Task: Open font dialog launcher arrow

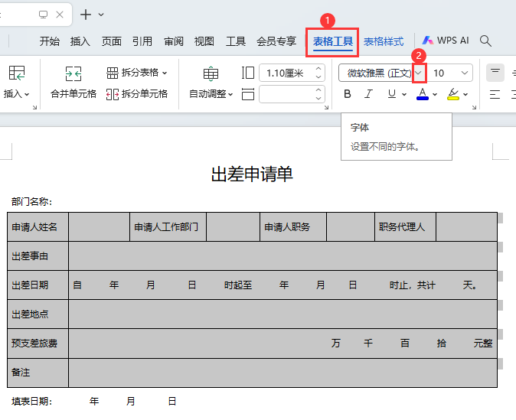Action: coord(474,107)
